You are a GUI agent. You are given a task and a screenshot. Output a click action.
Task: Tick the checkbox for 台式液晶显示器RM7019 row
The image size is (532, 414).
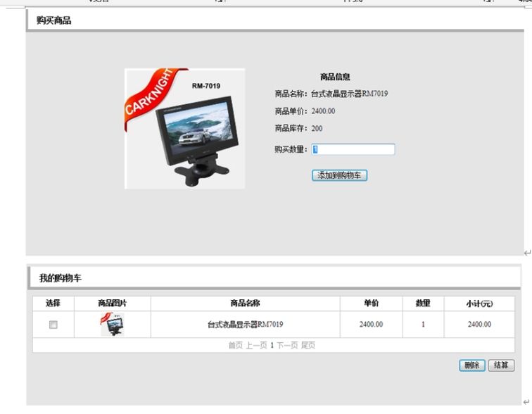click(53, 325)
